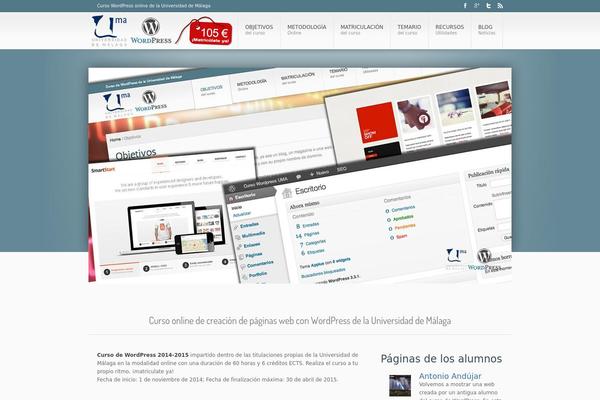Open the Blog Noticias menu
This screenshot has width=600, height=400.
coord(486,30)
